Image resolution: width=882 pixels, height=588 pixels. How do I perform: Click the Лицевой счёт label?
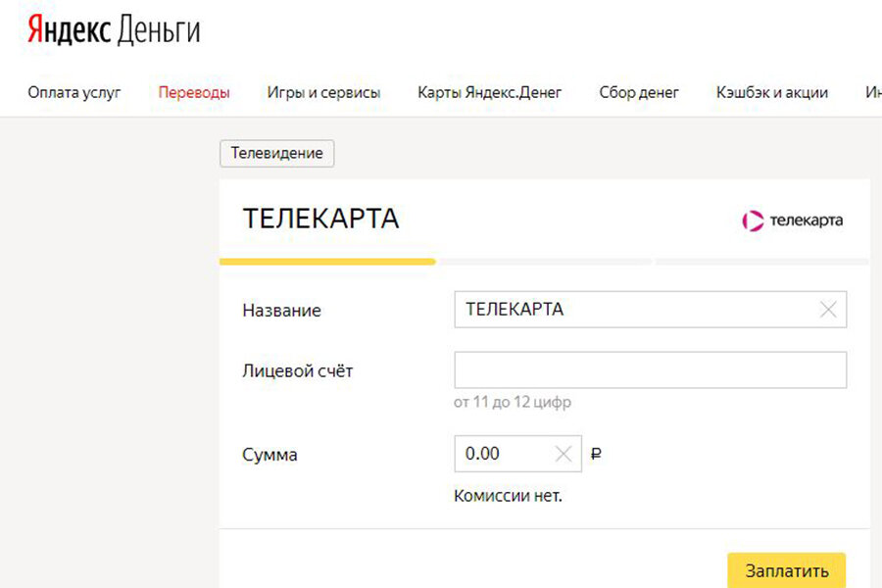pyautogui.click(x=298, y=370)
